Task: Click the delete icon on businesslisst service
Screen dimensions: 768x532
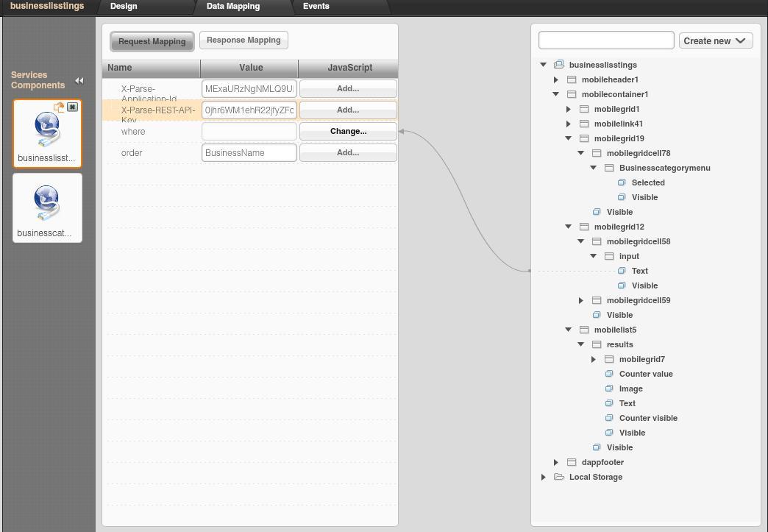Action: pos(72,107)
